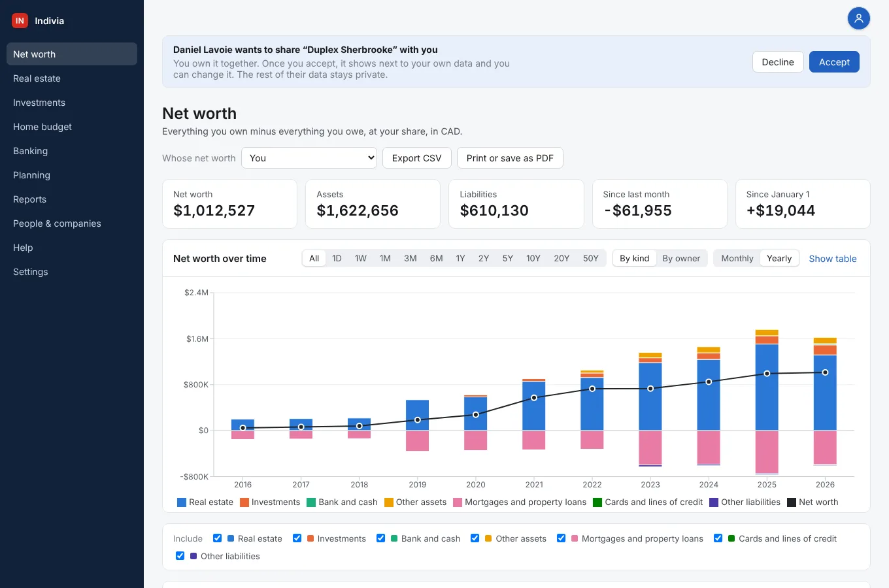Image resolution: width=889 pixels, height=588 pixels.
Task: Uncheck the Other liabilities checkbox
Action: point(180,556)
